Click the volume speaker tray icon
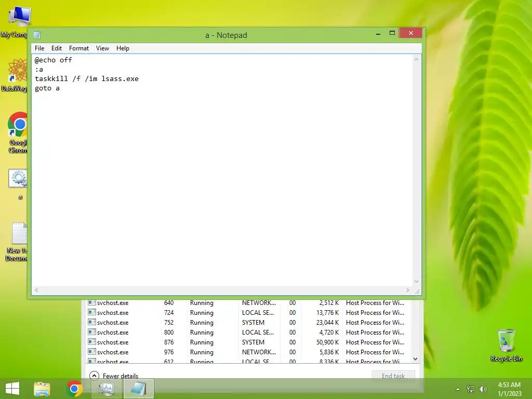The image size is (532, 399). tap(483, 389)
